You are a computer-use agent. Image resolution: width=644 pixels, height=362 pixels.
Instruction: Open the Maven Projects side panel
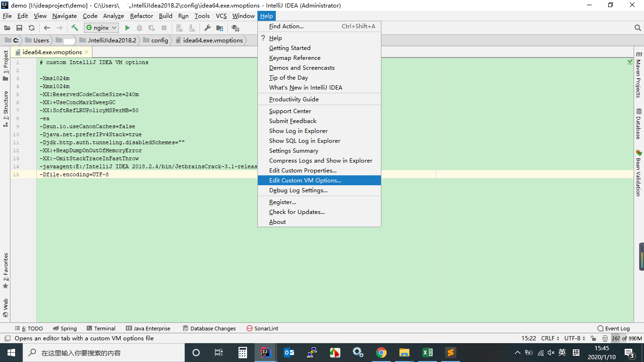coord(638,74)
